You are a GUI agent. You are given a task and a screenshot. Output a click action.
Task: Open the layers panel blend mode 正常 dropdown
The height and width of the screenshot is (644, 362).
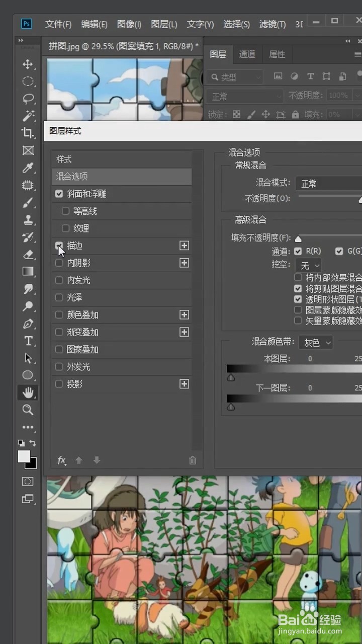[245, 96]
